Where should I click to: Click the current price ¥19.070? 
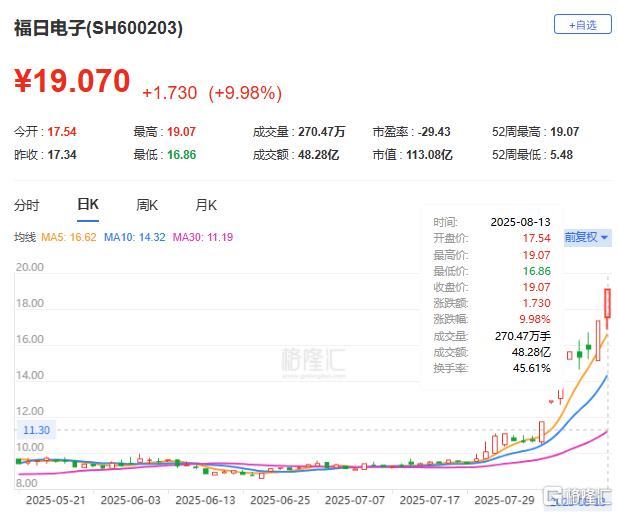coord(72,81)
